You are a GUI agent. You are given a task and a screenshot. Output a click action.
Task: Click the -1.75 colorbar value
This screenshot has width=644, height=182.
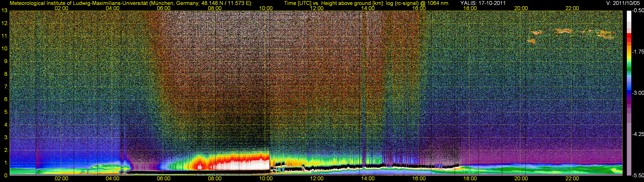point(638,52)
